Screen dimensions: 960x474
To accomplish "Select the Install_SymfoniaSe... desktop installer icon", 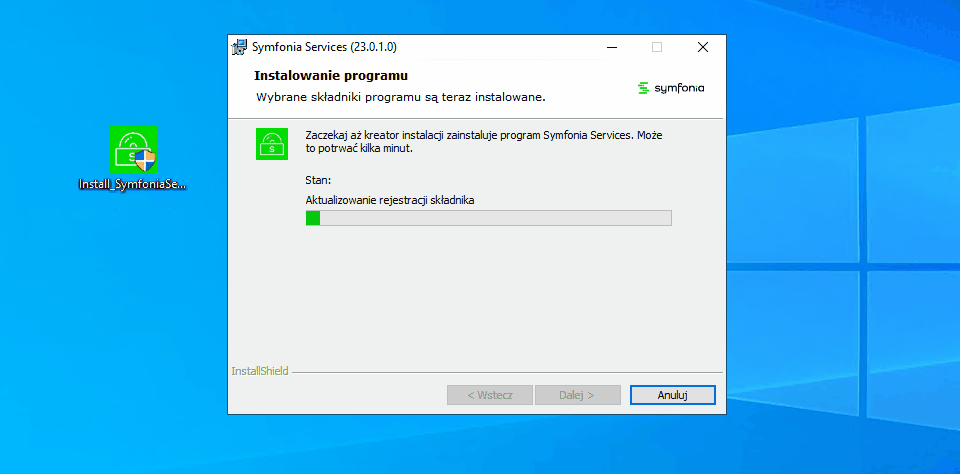I will click(132, 158).
